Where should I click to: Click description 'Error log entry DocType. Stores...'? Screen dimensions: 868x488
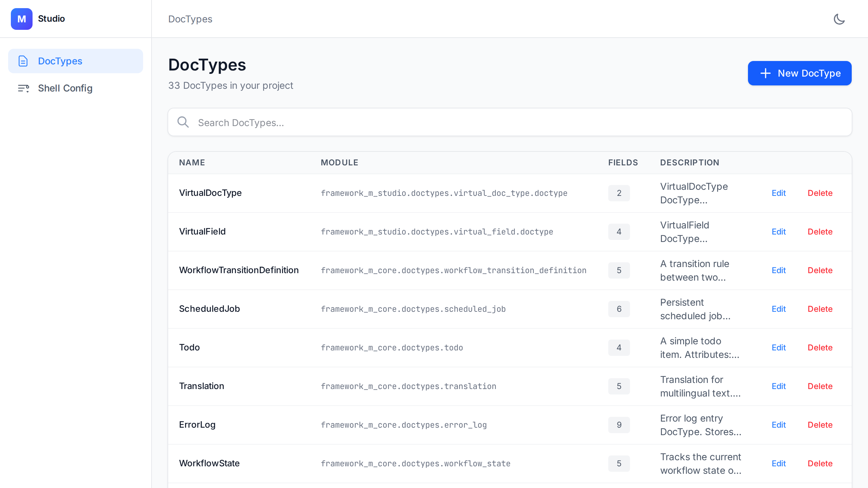[701, 425]
